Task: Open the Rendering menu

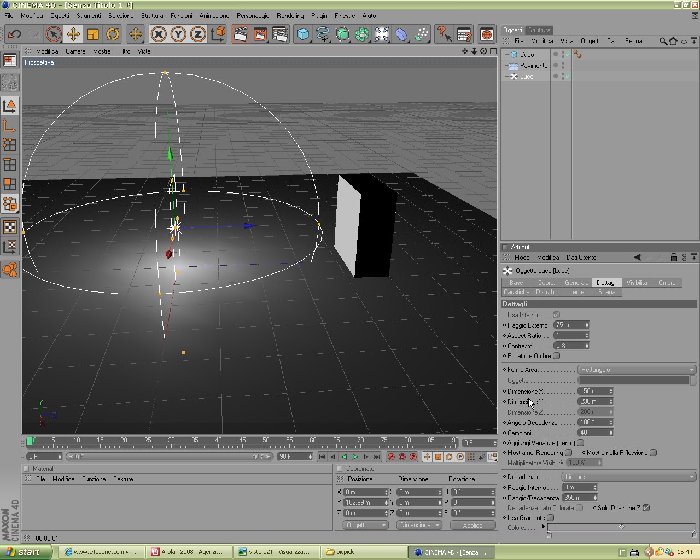Action: (x=290, y=16)
